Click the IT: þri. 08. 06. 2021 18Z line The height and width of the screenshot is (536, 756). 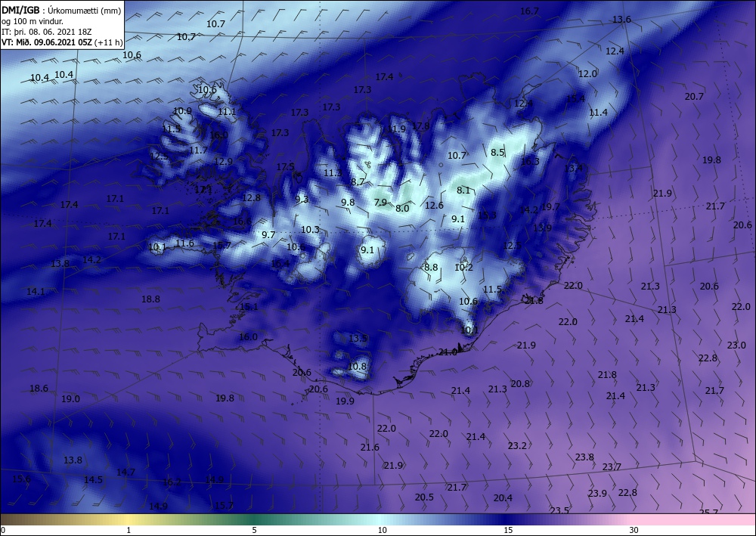click(46, 32)
